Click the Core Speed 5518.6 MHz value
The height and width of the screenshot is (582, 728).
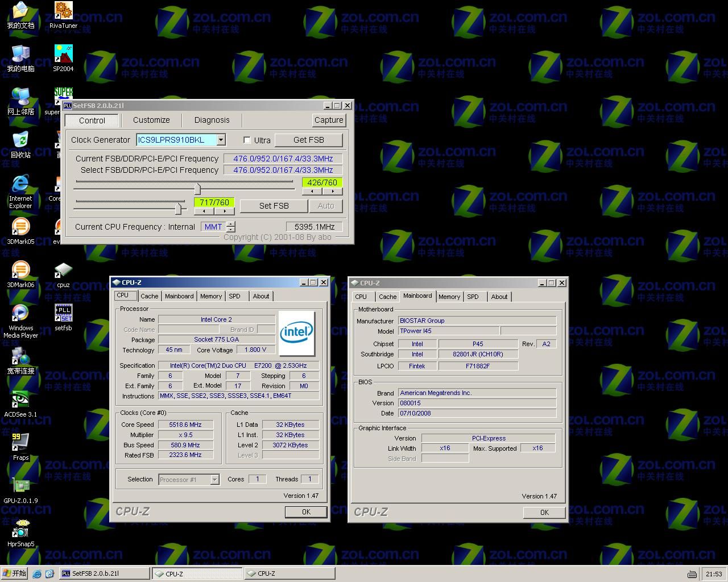tap(185, 425)
